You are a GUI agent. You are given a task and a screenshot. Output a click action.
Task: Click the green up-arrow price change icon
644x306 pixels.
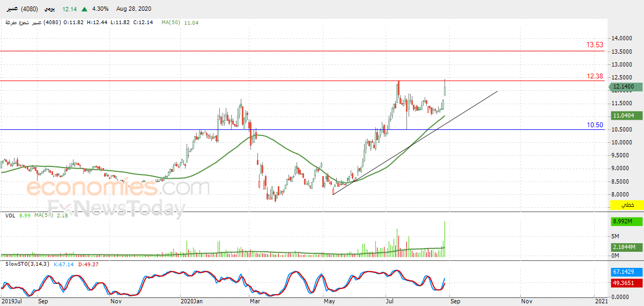tap(85, 9)
